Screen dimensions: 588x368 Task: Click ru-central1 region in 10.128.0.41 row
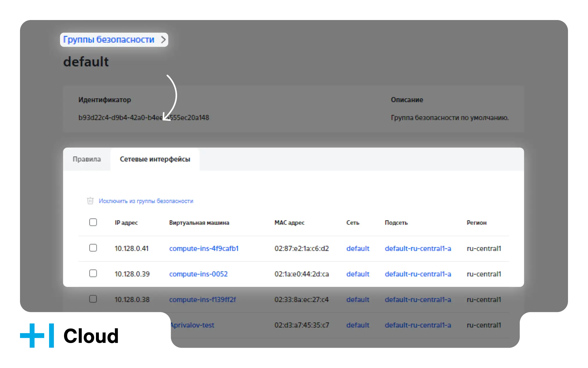484,248
